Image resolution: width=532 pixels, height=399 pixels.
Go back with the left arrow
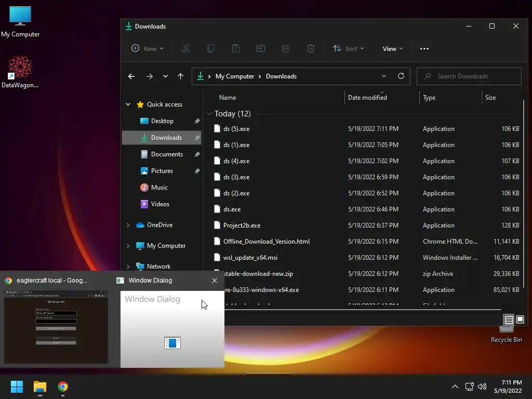[x=131, y=76]
